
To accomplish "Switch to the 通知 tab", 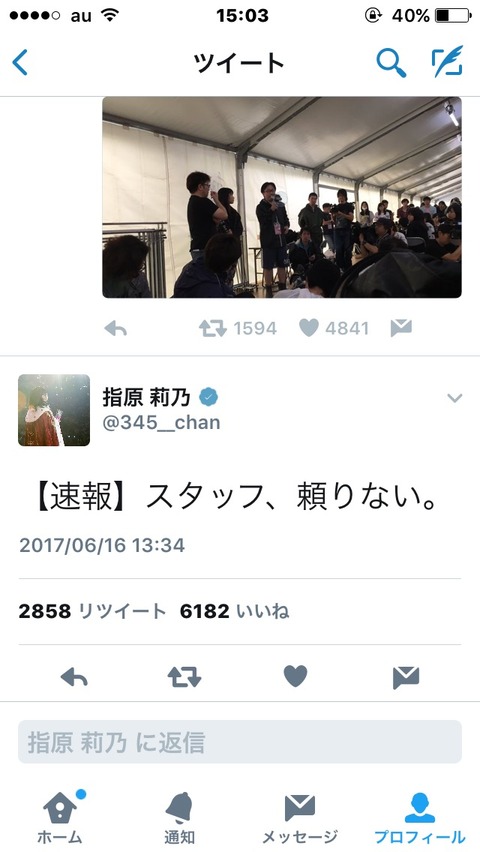I will [179, 817].
